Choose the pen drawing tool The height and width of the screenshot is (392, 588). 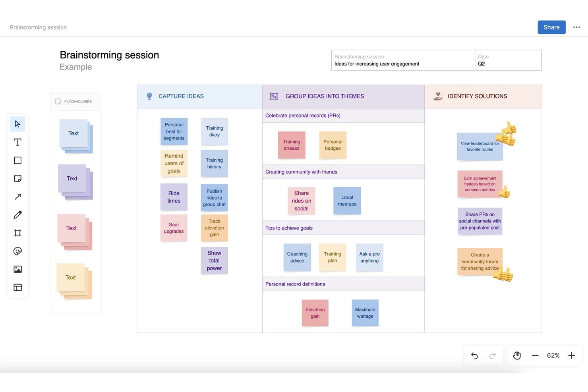click(17, 215)
